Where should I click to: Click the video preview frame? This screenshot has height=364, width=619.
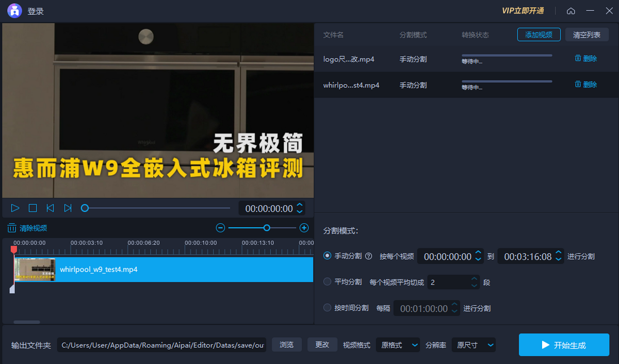(158, 110)
